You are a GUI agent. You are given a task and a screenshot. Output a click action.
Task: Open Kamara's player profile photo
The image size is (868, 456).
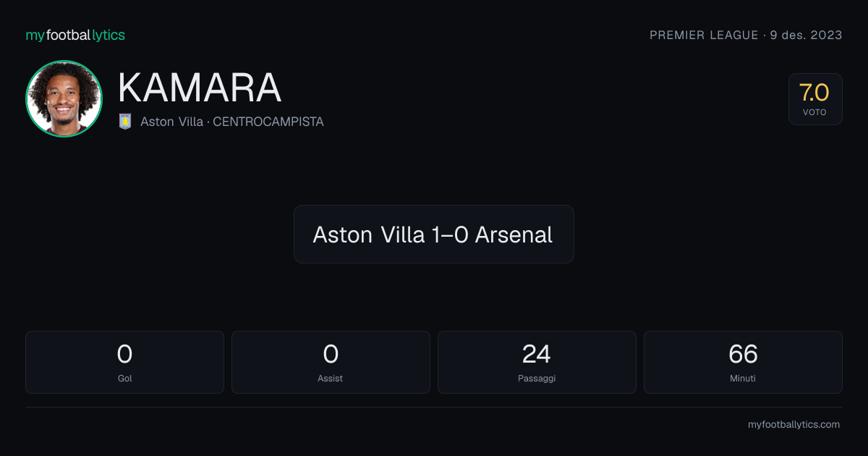click(64, 98)
